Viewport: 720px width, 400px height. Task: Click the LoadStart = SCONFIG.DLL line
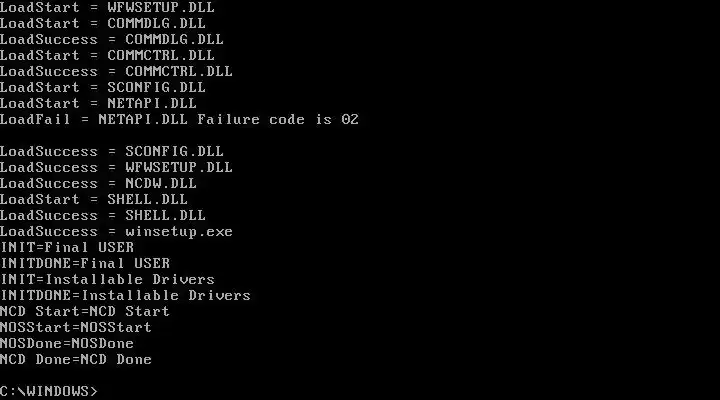(x=103, y=87)
